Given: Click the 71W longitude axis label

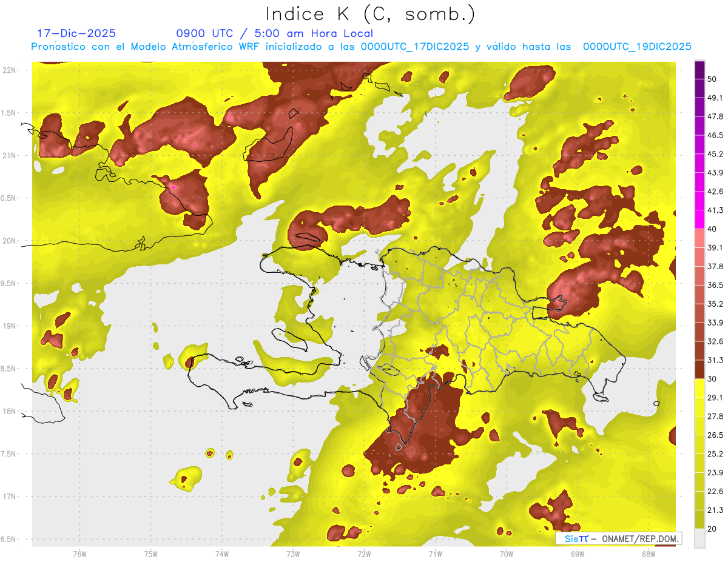Looking at the screenshot, I should click(435, 554).
